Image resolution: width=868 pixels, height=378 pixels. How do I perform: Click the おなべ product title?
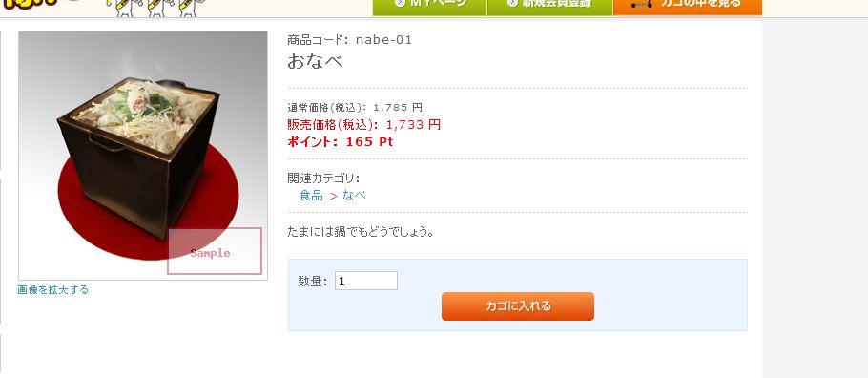pos(315,60)
